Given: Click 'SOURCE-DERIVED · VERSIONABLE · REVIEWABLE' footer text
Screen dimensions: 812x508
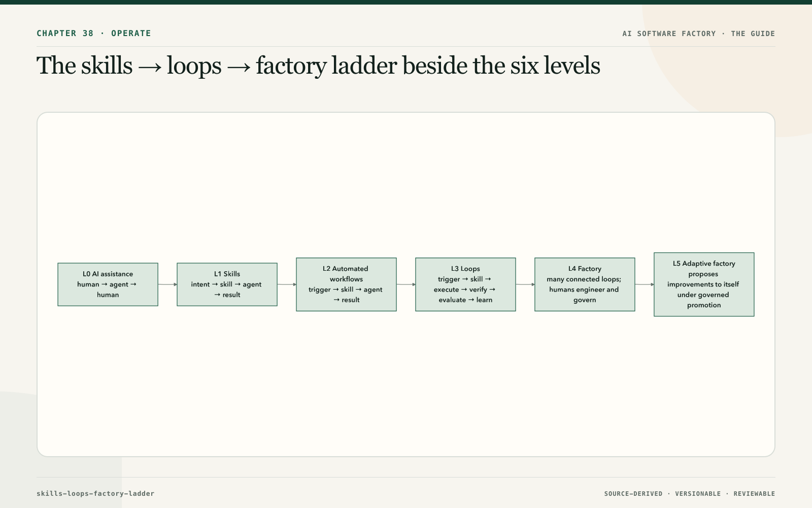Looking at the screenshot, I should click(x=690, y=494).
